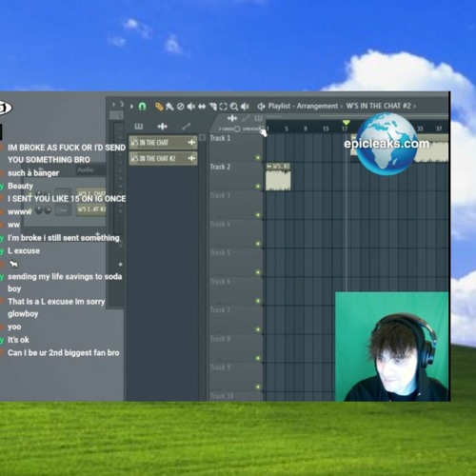Open the playlist options menu arrow
The width and height of the screenshot is (476, 476).
(131, 107)
